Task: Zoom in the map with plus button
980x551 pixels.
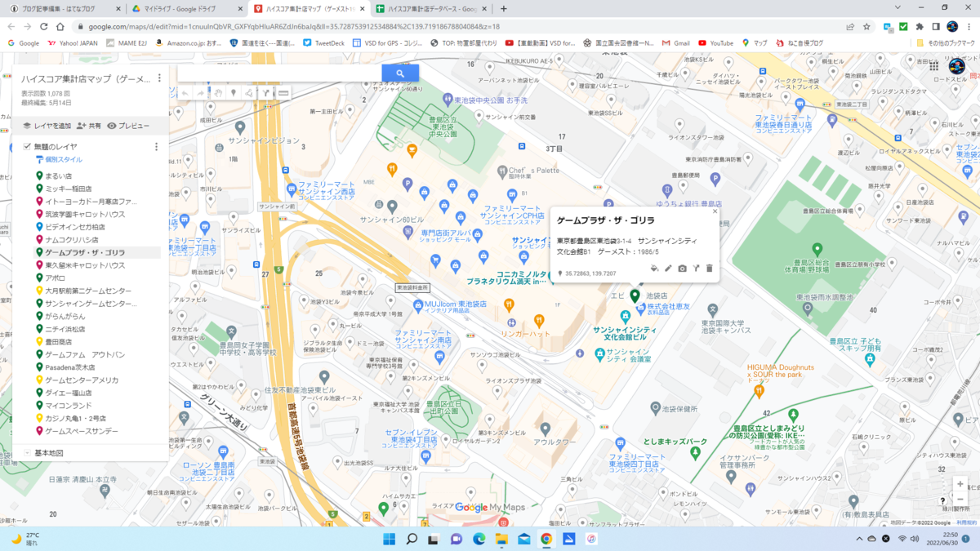Action: 960,484
